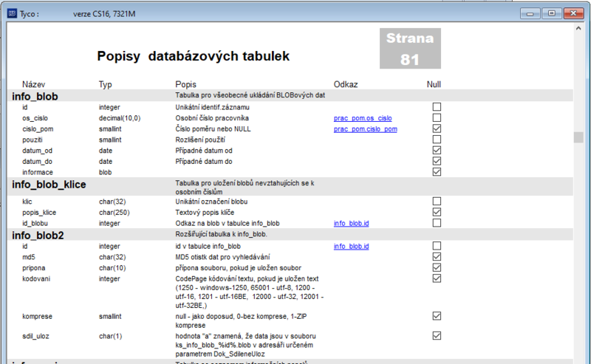Toggle Null checkbox for md5 row
Image resolution: width=591 pixels, height=364 pixels.
[437, 257]
